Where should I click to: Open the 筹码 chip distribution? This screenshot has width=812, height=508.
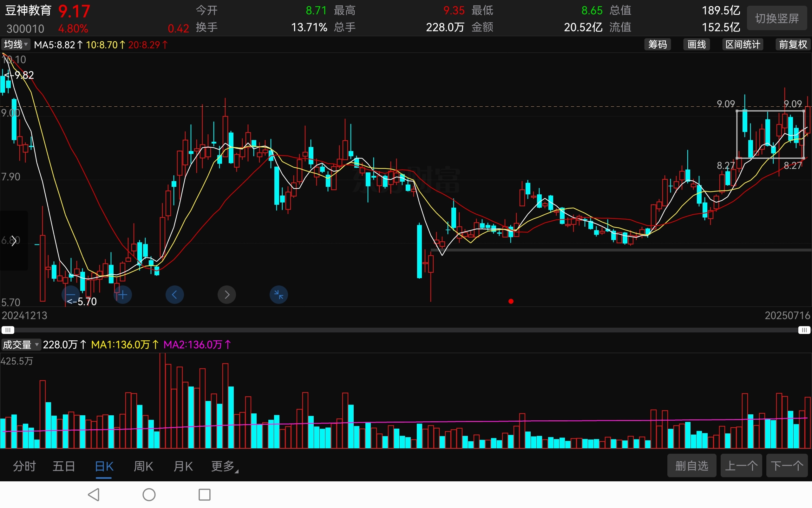(657, 44)
